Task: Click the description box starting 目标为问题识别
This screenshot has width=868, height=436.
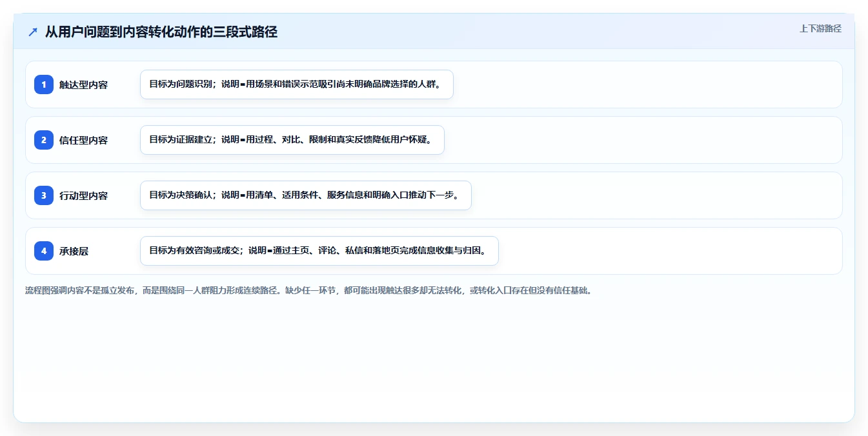Action: 297,84
